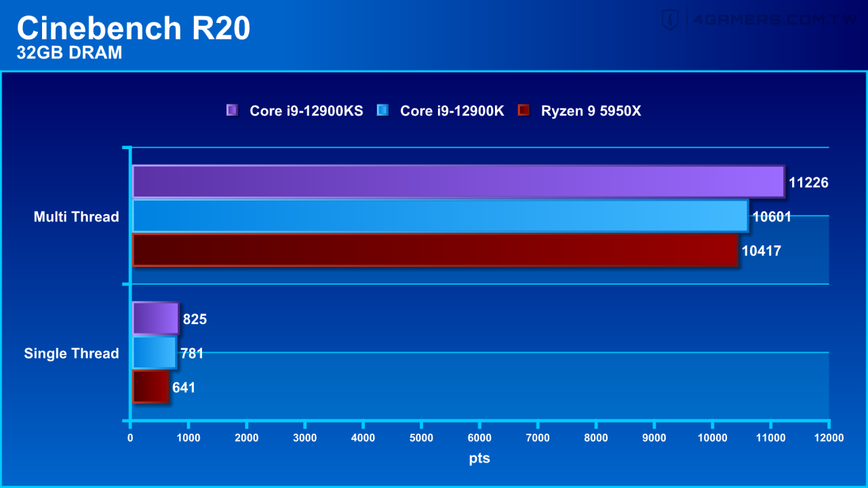Click the Cinebench R20 chart title
Viewport: 868px width, 488px height.
(134, 28)
